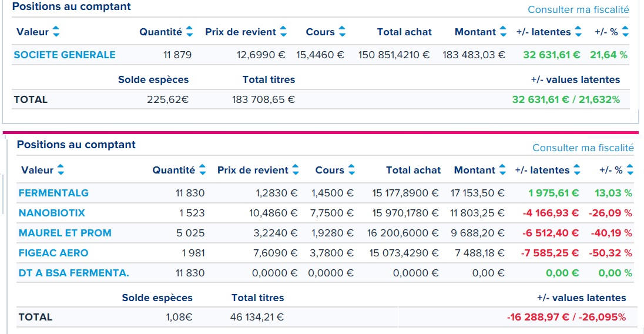
Task: Select Fermentalg amount 17 153,50 €
Action: (x=478, y=193)
